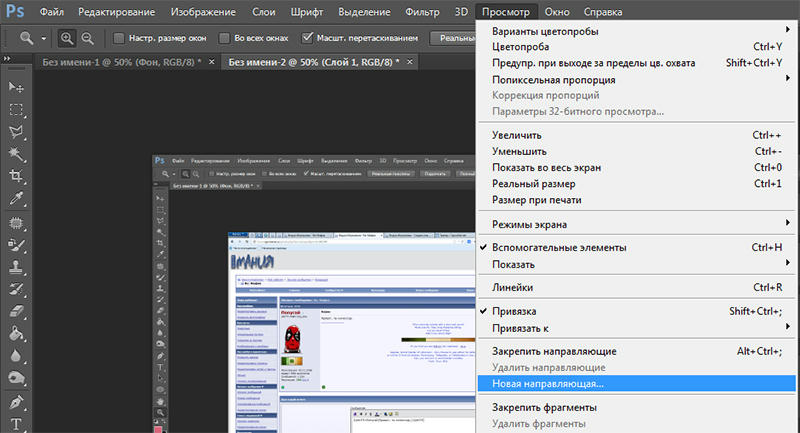Open the Слои menu

264,11
